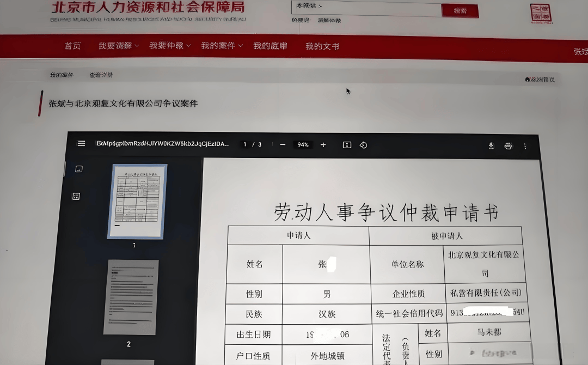This screenshot has height=365, width=588.
Task: Click the 申请人 column header
Action: (x=298, y=235)
